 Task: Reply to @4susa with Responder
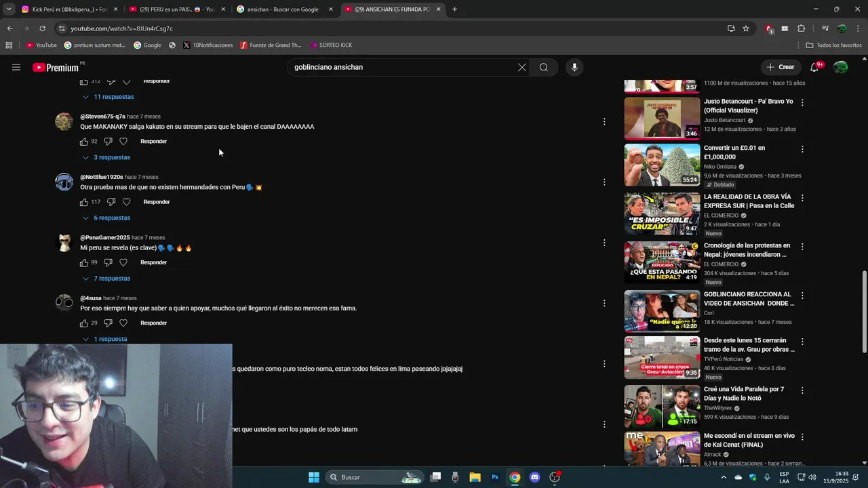(153, 323)
